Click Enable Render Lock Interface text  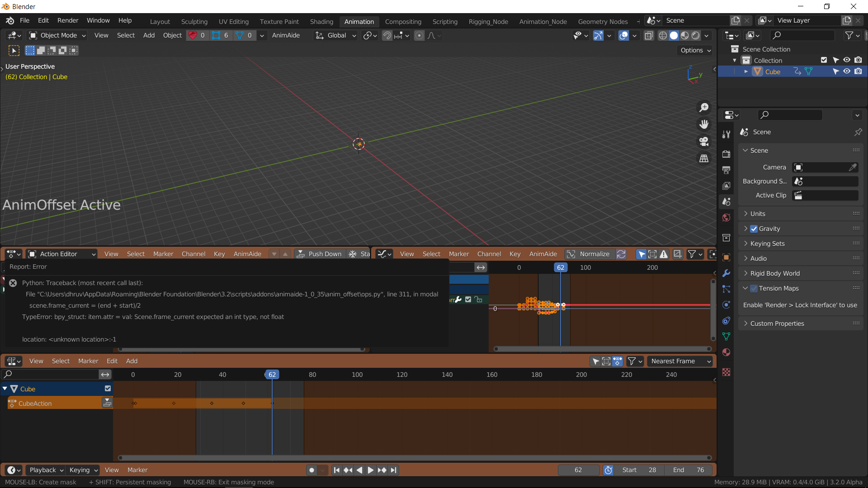pos(800,305)
